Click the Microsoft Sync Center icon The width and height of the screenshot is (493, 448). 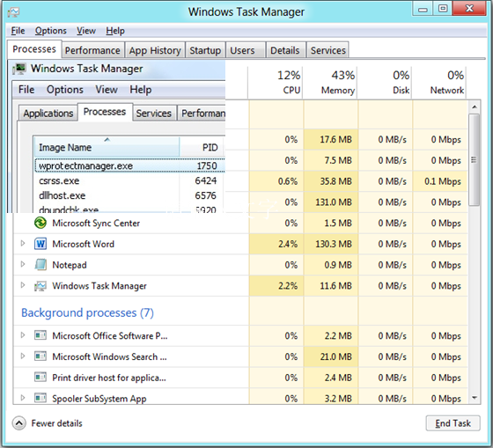click(40, 223)
